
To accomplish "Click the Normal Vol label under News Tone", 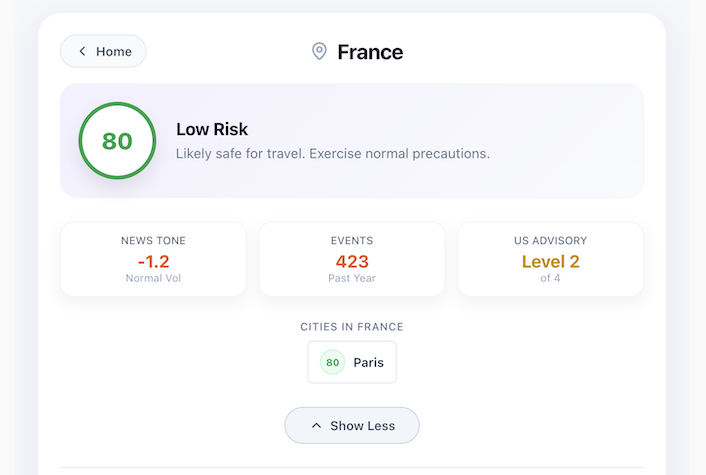I will [x=153, y=278].
